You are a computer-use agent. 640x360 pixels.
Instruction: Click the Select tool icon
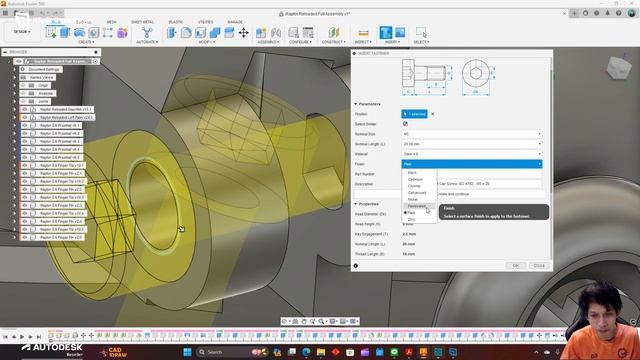[421, 33]
